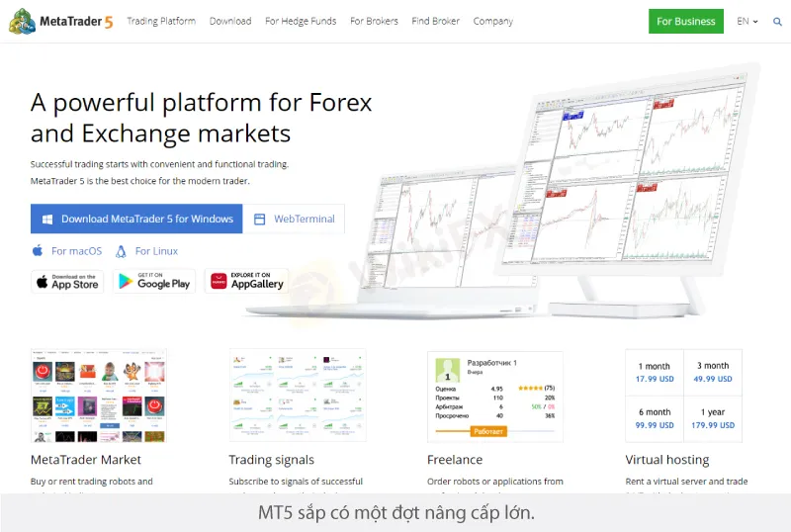Viewport: 791px width, 532px height.
Task: Click the Trading signals thumbnail image
Action: 298,396
